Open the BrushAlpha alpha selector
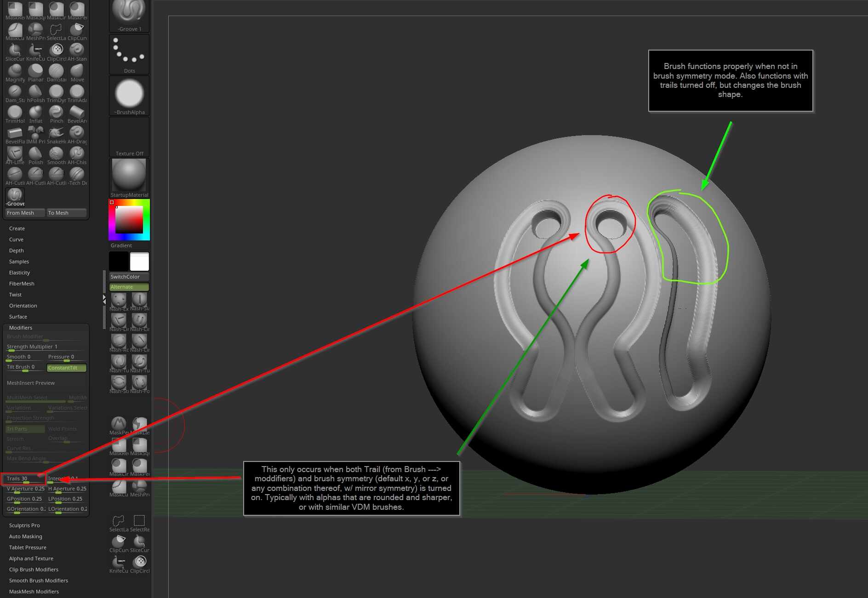 point(129,96)
